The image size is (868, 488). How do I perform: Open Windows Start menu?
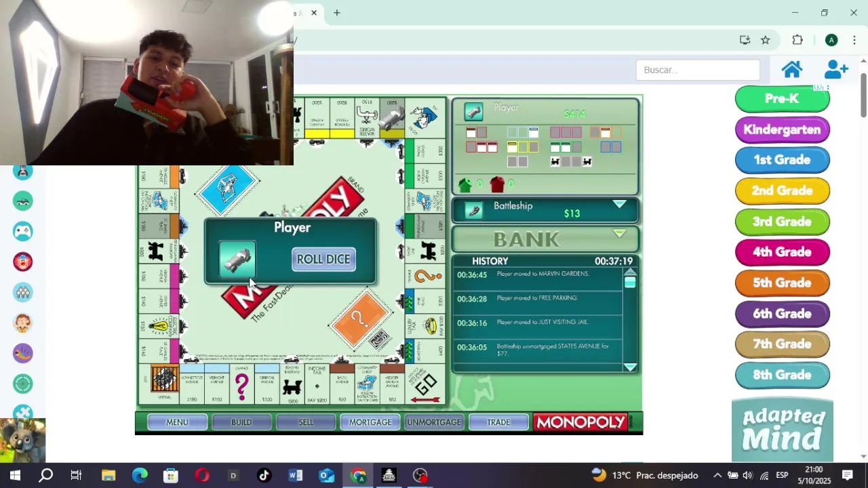coord(15,475)
